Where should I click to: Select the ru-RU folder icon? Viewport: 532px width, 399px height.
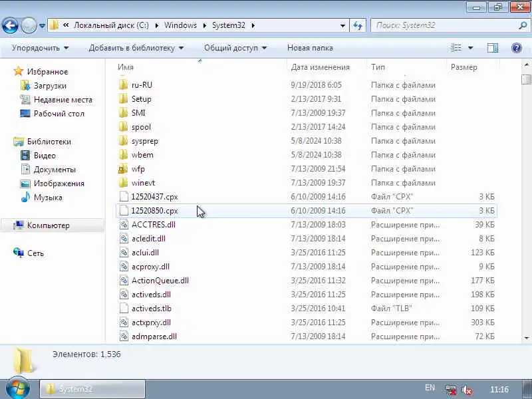click(124, 85)
